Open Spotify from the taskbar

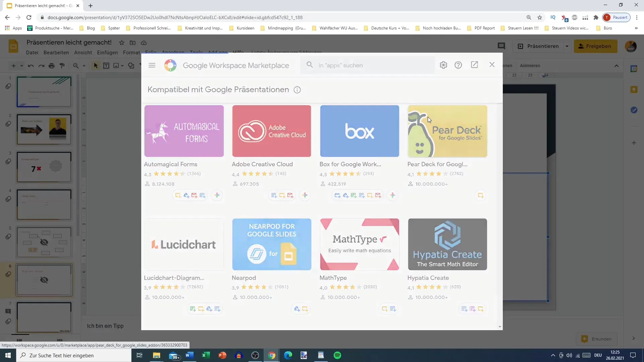coord(337,355)
